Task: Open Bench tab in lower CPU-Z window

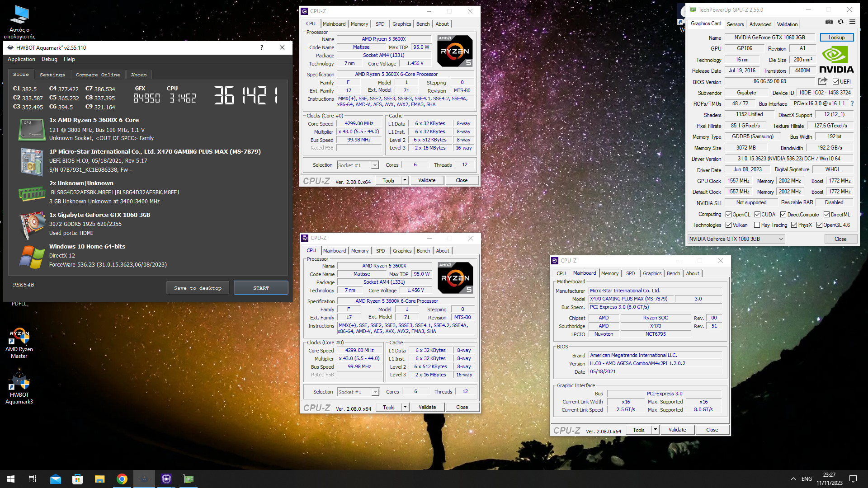Action: [424, 251]
